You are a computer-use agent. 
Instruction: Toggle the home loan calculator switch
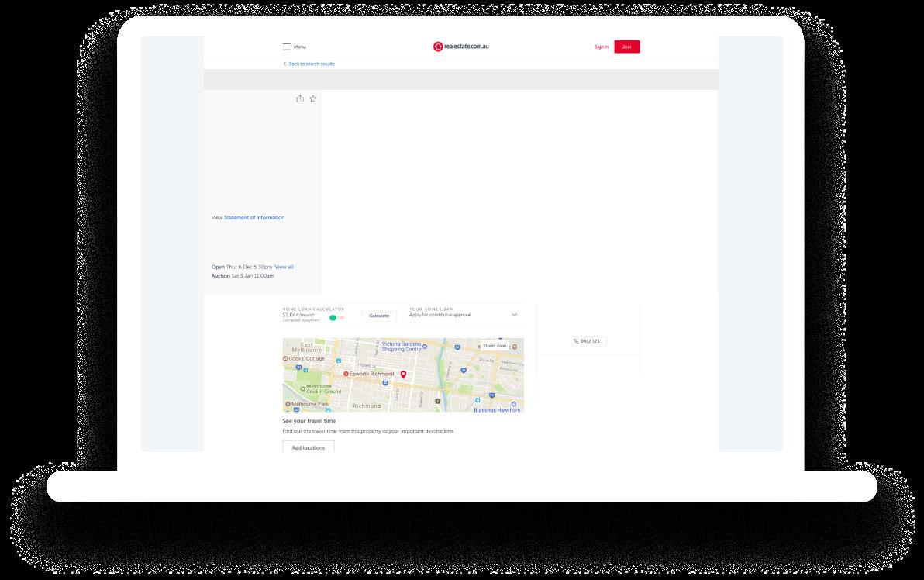point(336,318)
